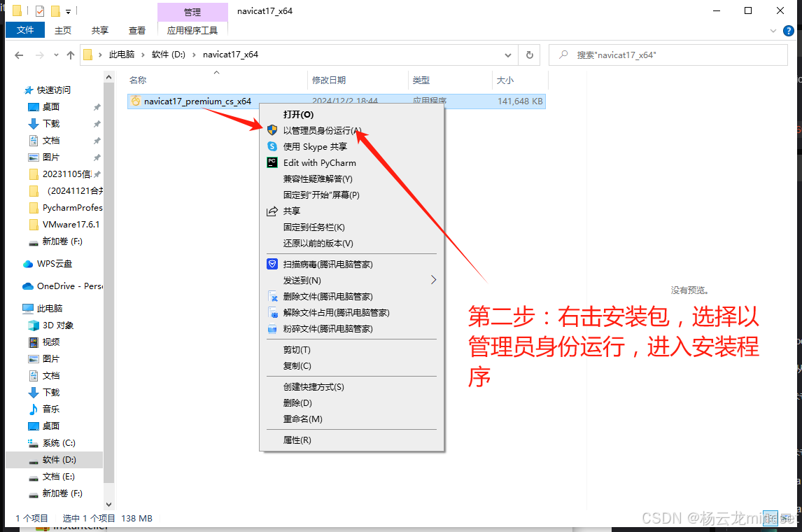Choose 复制(C) in context menu
Image resolution: width=802 pixels, height=532 pixels.
pyautogui.click(x=352, y=365)
